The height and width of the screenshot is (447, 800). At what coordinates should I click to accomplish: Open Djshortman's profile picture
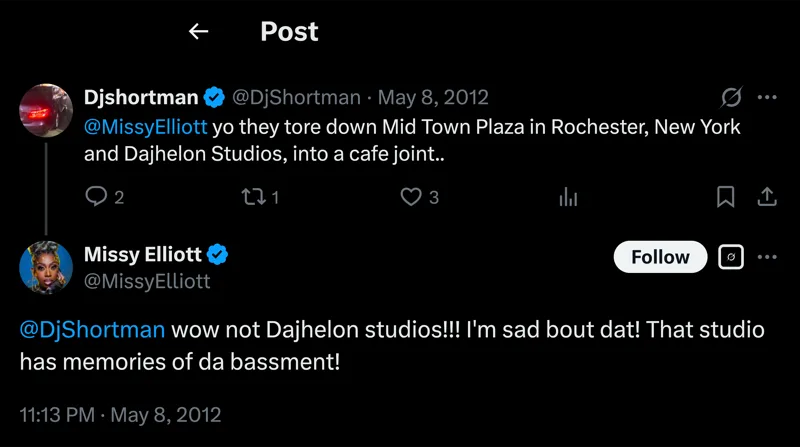pyautogui.click(x=46, y=108)
